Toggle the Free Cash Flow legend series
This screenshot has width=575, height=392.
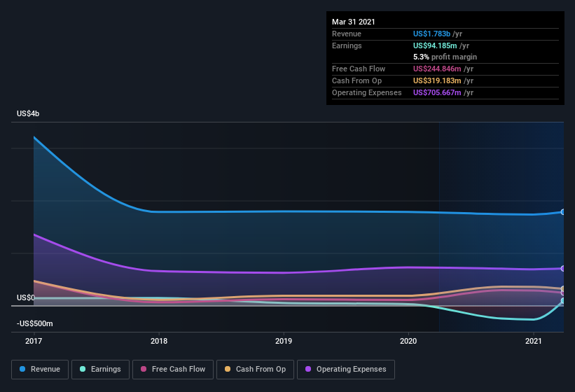click(173, 370)
